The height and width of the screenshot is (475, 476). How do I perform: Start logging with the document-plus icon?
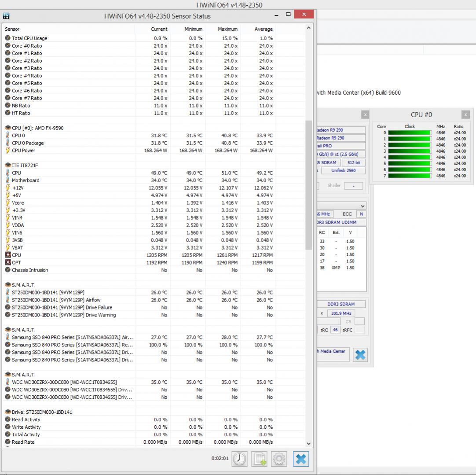(x=259, y=459)
